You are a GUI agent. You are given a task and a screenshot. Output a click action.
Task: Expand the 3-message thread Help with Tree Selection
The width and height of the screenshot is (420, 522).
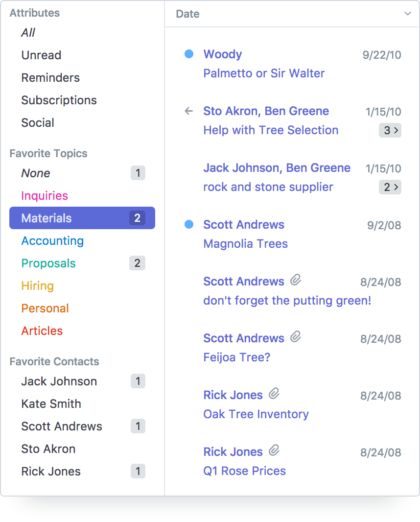point(390,130)
